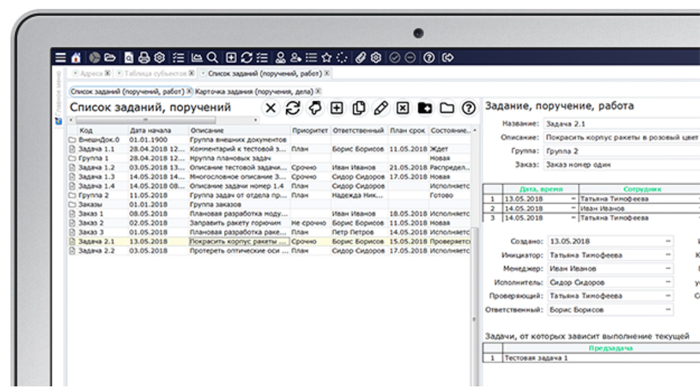Select the Задача 1.3 row
The width and height of the screenshot is (700, 387).
[x=269, y=177]
